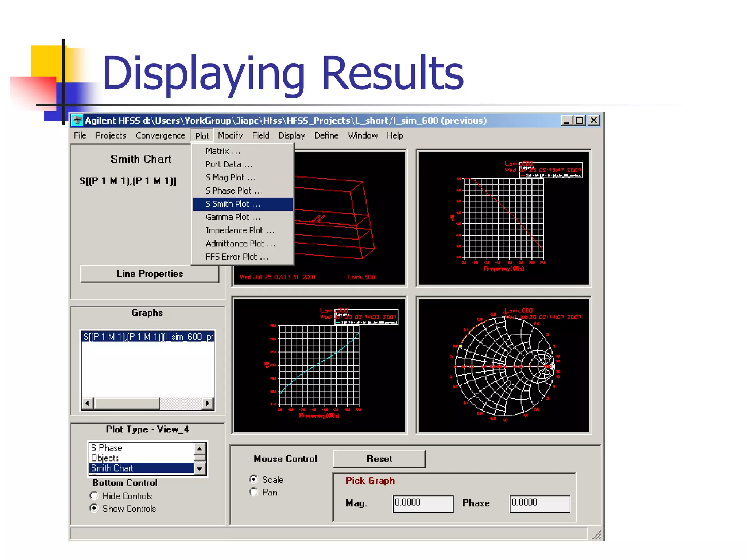Click the Mag. value input field
The height and width of the screenshot is (560, 747).
point(423,503)
